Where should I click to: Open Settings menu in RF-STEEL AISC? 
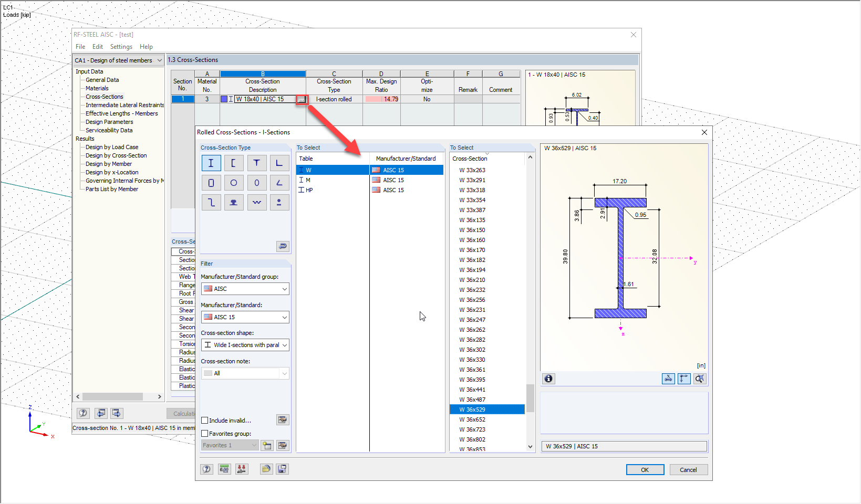pos(121,47)
